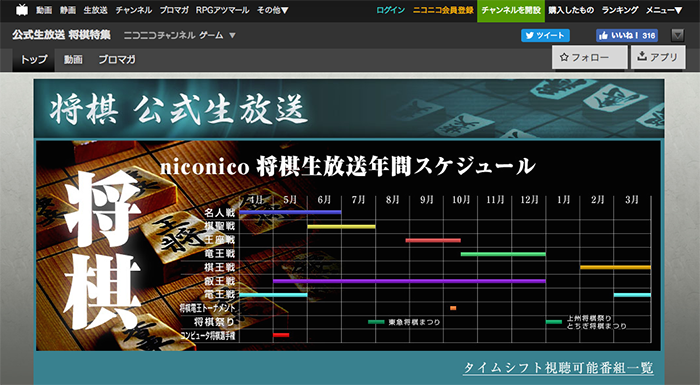
Task: Tweet this page with the ツイート button
Action: point(545,35)
